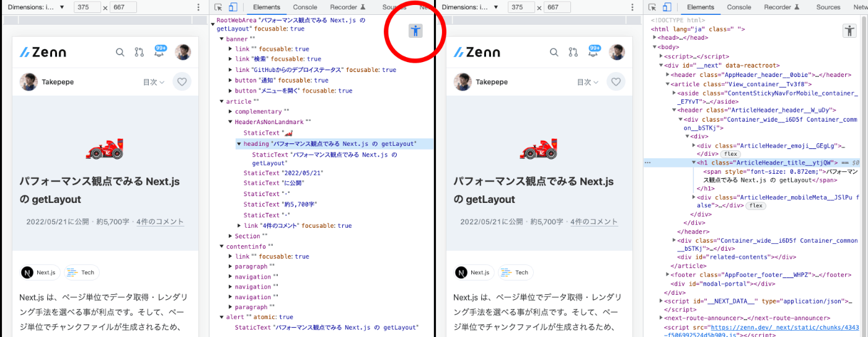Collapse the banner node in the accessibility tree
The image size is (868, 337).
[x=222, y=39]
